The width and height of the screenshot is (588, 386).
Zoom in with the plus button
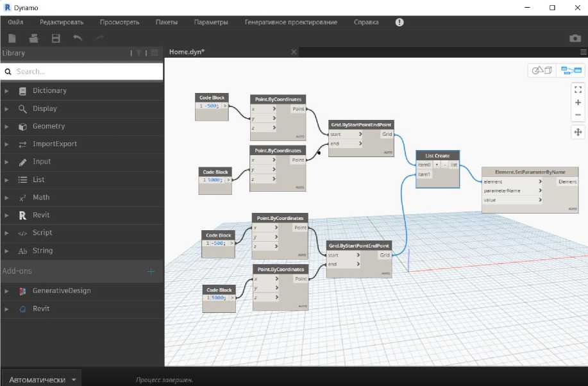(578, 103)
